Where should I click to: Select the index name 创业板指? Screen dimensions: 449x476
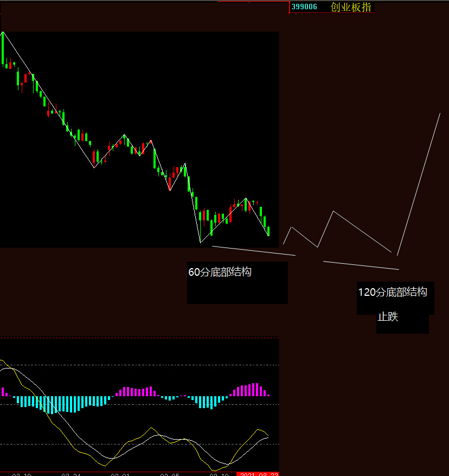(351, 7)
